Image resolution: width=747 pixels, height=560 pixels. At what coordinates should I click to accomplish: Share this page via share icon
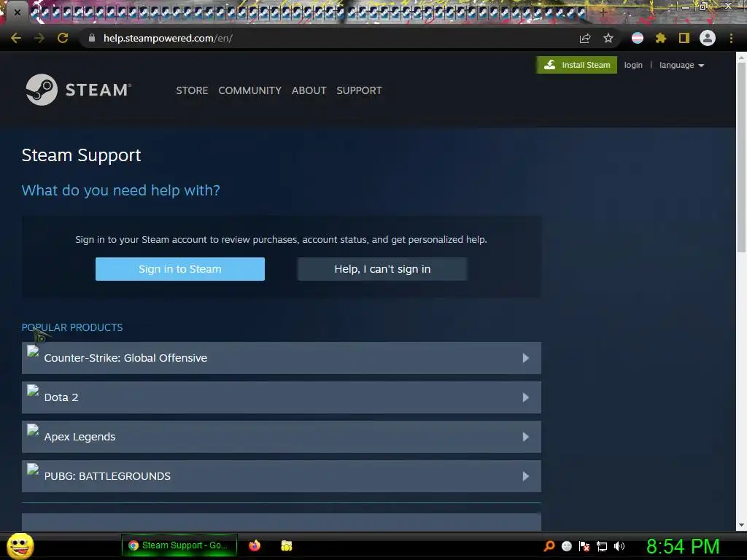(585, 38)
